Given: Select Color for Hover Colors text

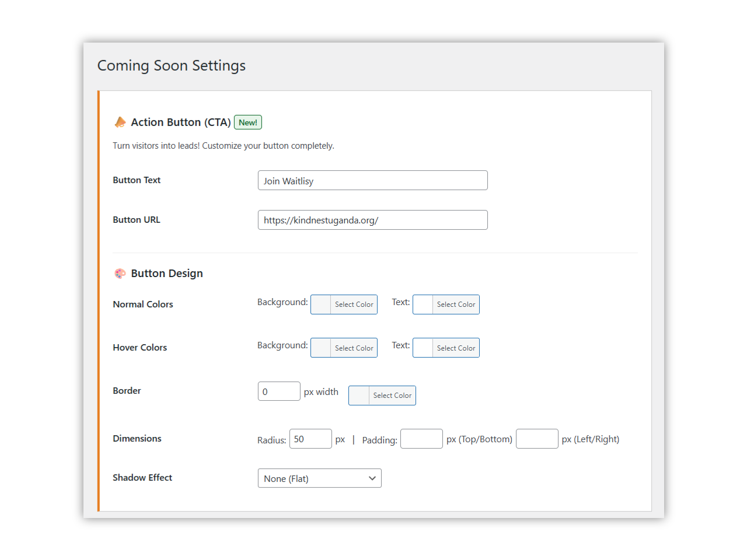Looking at the screenshot, I should [456, 348].
